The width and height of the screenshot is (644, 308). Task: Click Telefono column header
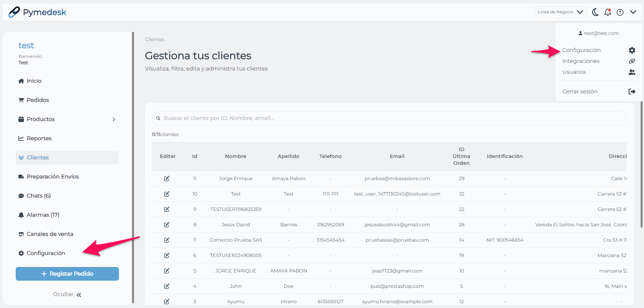tap(330, 156)
